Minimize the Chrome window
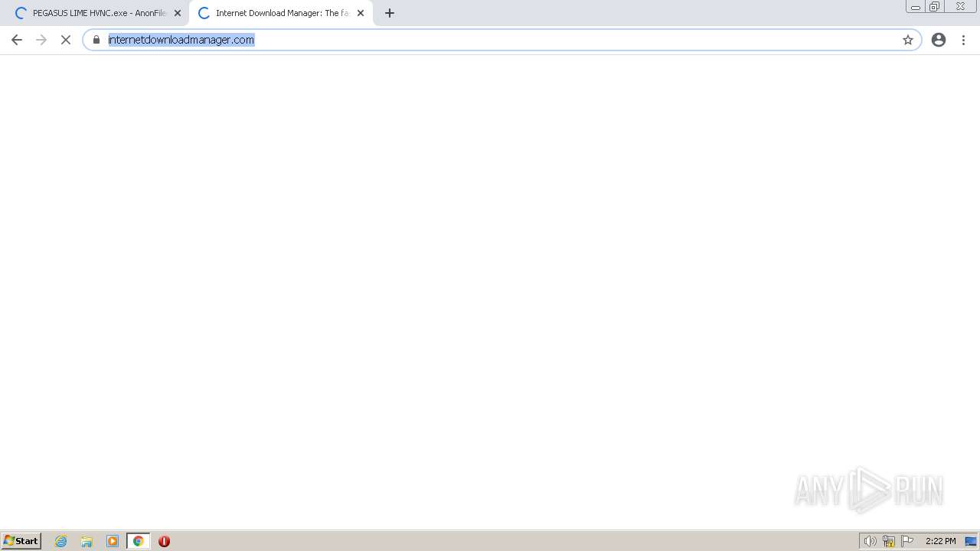The width and height of the screenshot is (980, 551). click(916, 6)
